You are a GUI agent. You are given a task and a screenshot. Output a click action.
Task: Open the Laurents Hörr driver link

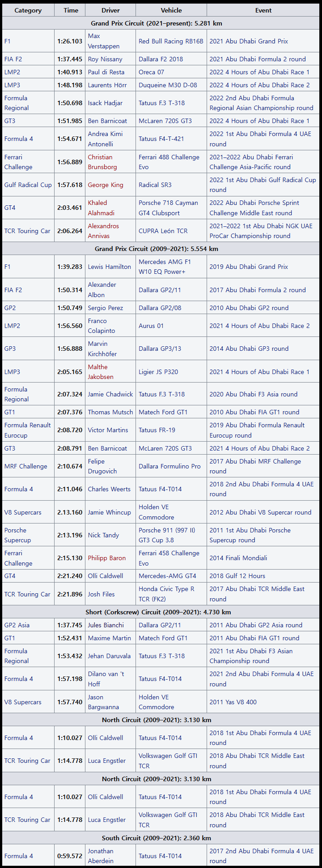click(107, 85)
